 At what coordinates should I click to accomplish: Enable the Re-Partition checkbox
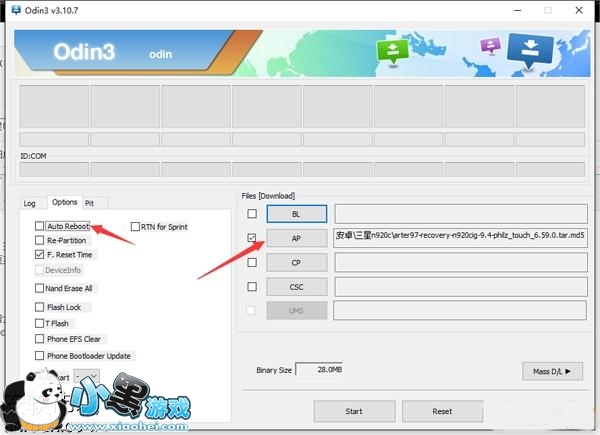coord(39,240)
